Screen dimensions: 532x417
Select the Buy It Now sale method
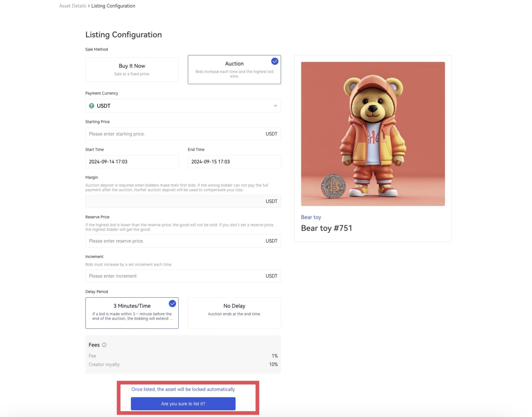coord(132,69)
